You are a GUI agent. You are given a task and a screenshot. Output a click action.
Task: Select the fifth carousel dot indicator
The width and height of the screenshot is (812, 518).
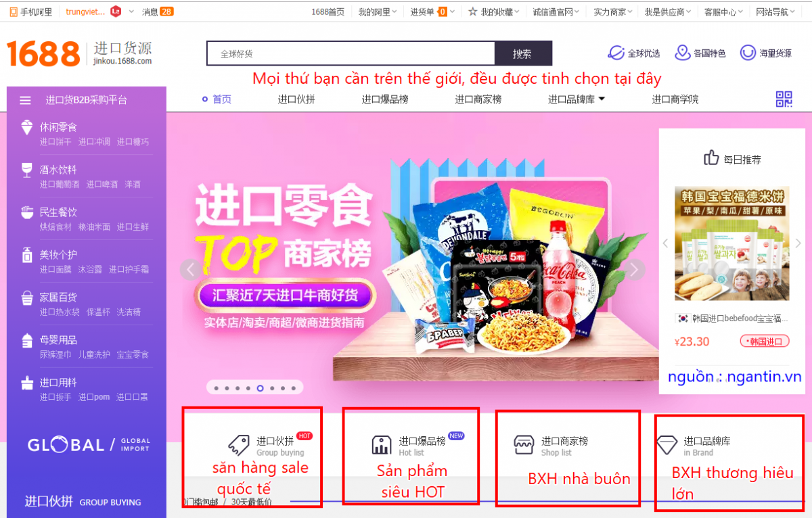coord(260,388)
